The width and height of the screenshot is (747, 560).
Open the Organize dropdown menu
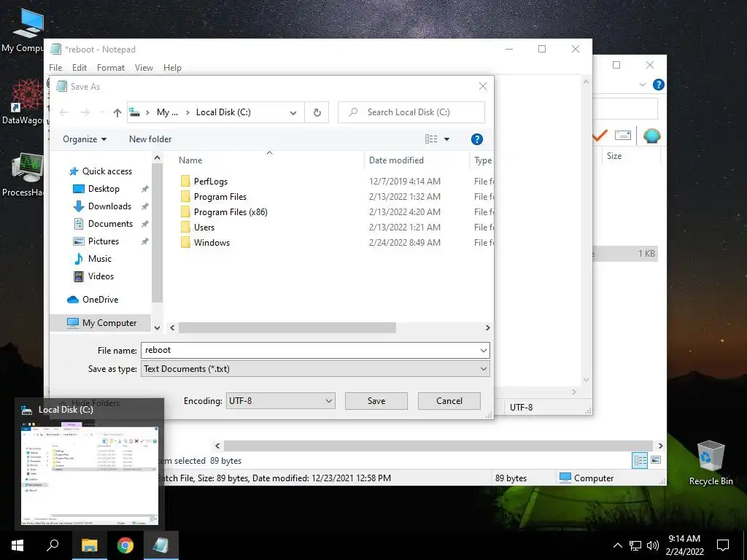tap(85, 139)
